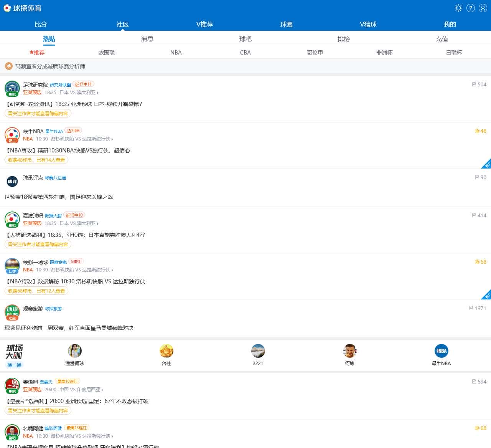Image resolution: width=491 pixels, height=448 pixels.
Task: Open 赢波球吧 avatar
Action: click(12, 219)
